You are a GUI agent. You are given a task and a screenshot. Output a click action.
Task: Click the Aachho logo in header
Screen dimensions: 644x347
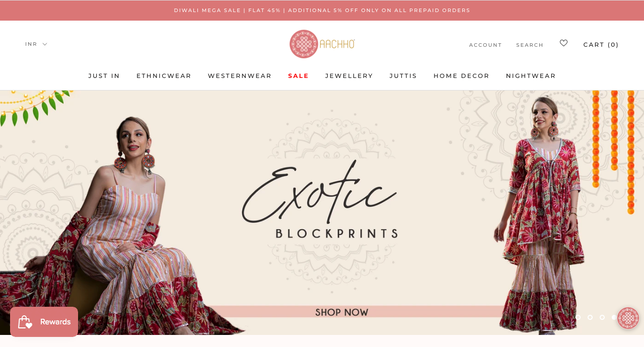click(x=322, y=44)
